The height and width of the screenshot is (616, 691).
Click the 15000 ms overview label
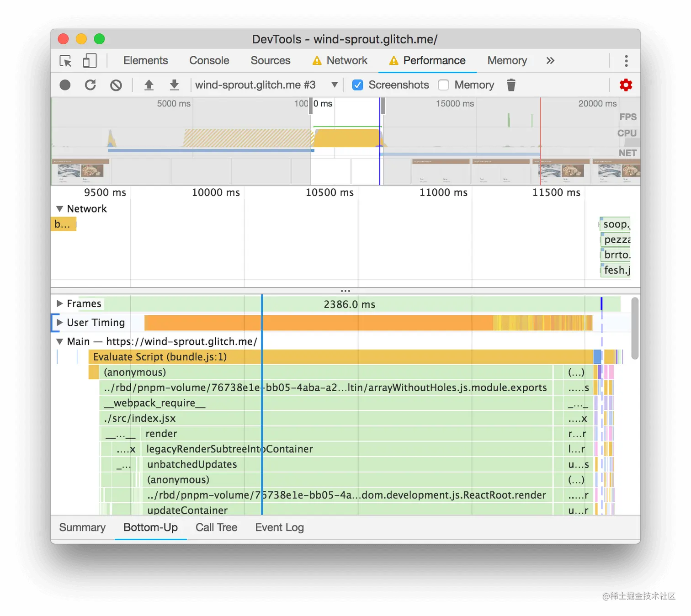[455, 104]
